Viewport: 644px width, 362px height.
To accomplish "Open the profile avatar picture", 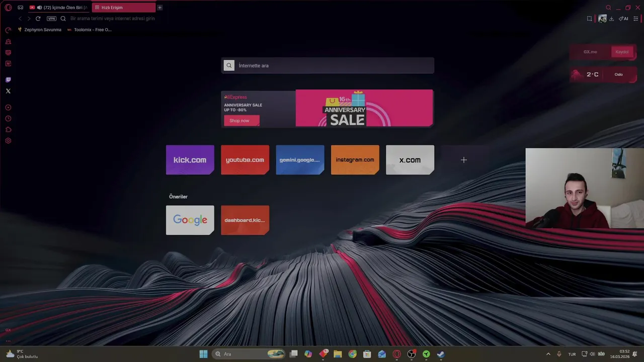I will click(602, 19).
